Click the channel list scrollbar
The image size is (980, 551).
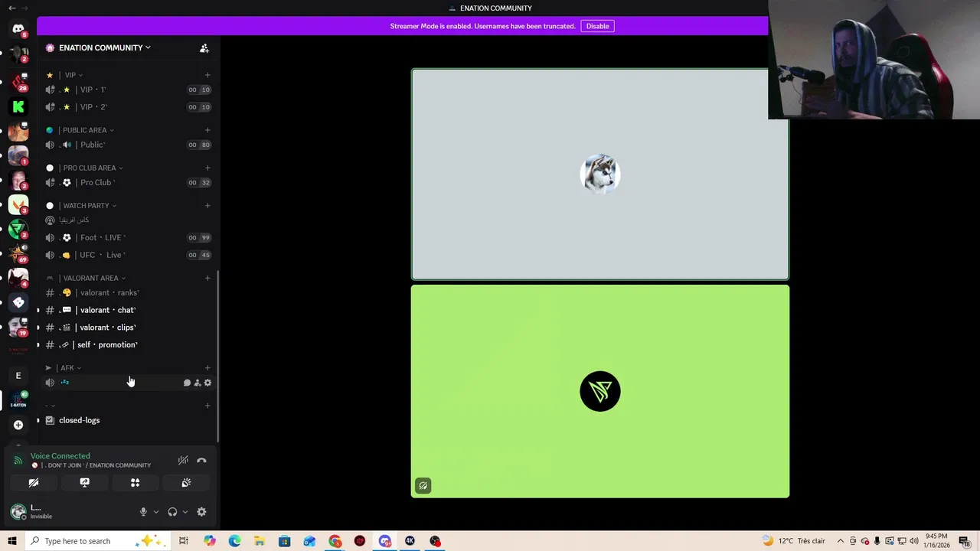pyautogui.click(x=218, y=356)
